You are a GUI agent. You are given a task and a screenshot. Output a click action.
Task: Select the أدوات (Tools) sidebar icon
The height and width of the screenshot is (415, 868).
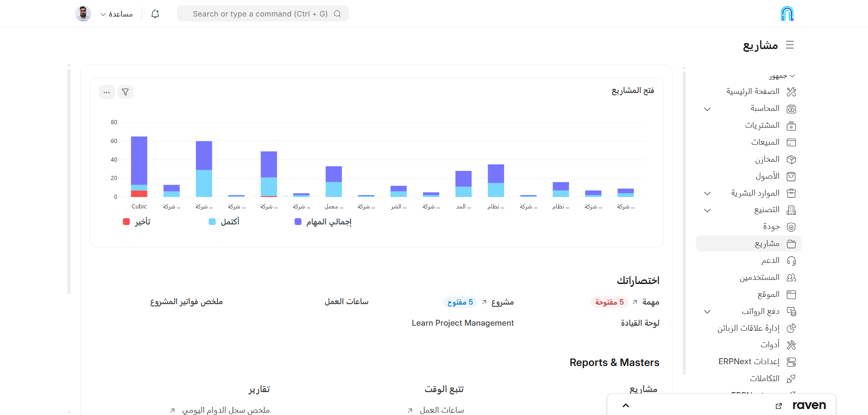coord(791,345)
